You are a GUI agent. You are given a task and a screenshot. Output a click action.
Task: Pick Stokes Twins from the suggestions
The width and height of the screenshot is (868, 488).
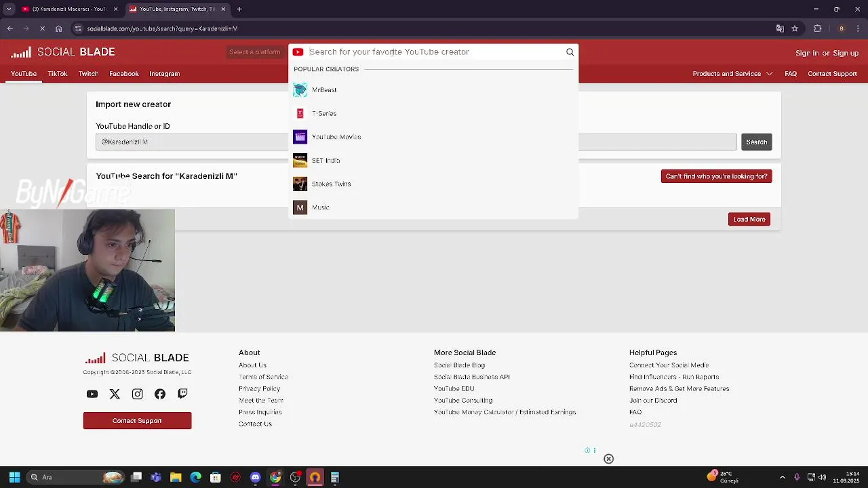(433, 184)
